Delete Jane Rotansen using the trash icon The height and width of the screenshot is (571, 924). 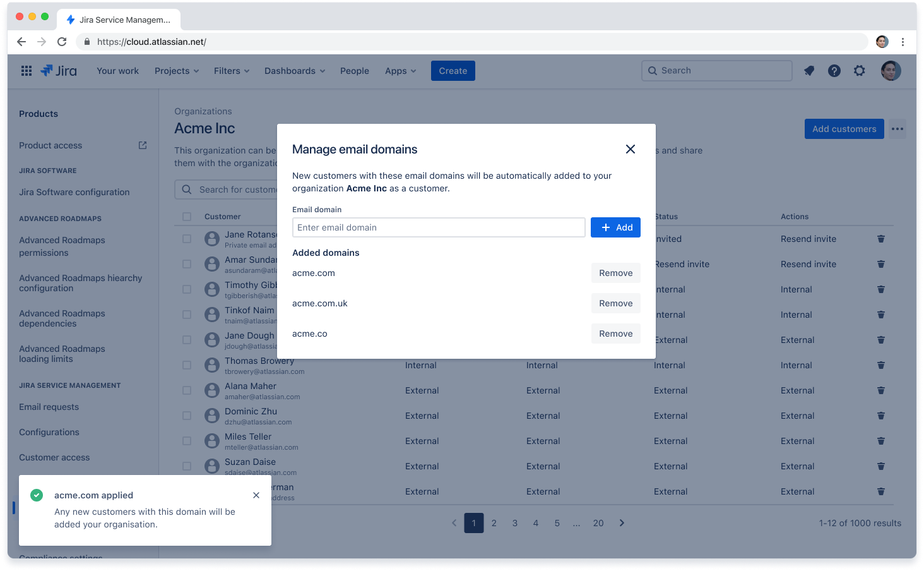[881, 239]
